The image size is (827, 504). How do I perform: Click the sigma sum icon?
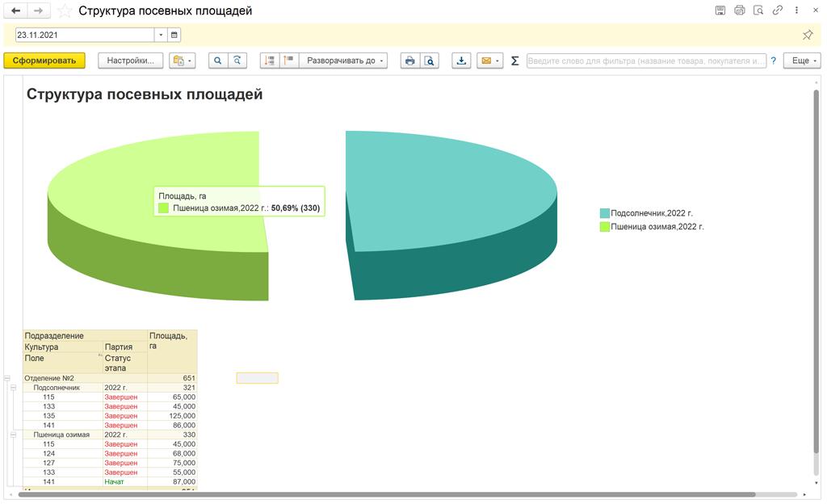pos(514,61)
